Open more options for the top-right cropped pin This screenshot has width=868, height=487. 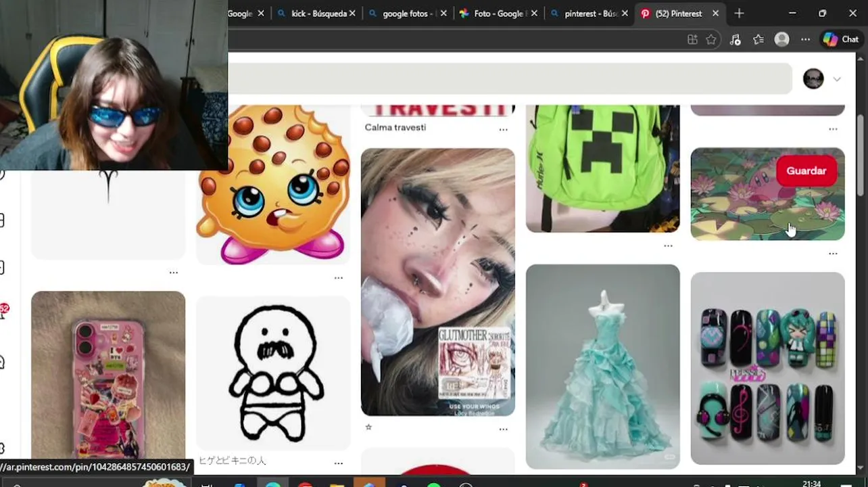pos(833,129)
